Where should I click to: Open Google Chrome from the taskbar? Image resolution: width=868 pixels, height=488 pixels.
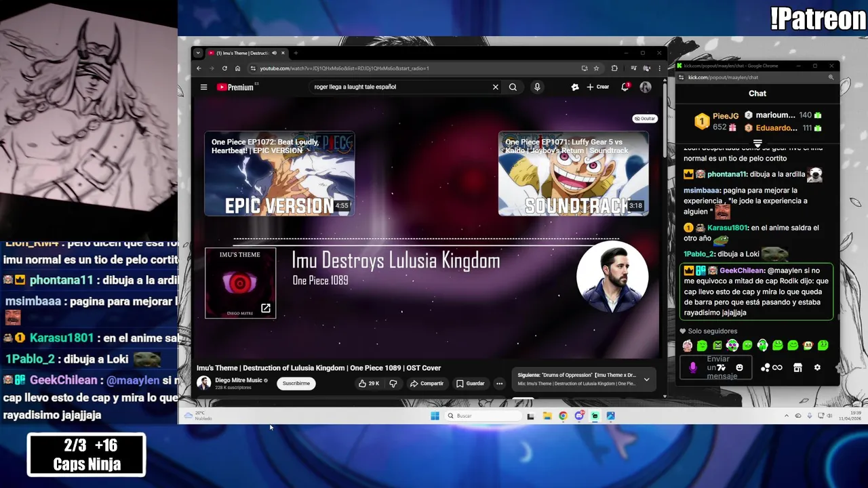[563, 415]
